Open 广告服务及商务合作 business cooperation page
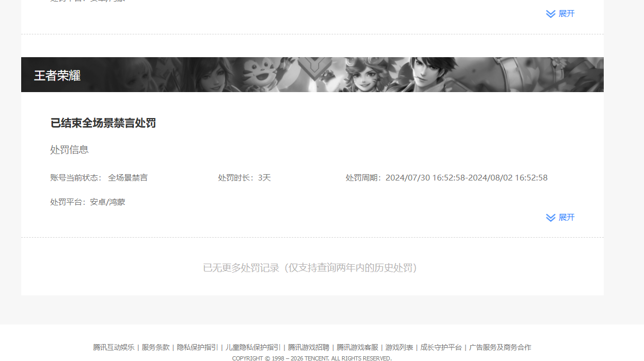Viewport: 644px width, 361px height. coord(500,347)
